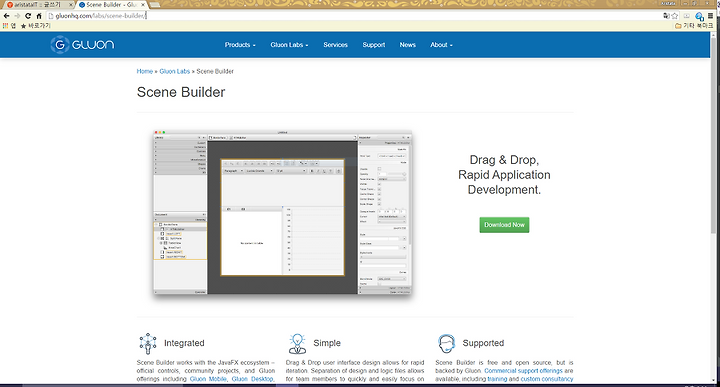Viewport: 720px width, 387px height.
Task: Click the Gluon logo in the header
Action: (x=82, y=45)
